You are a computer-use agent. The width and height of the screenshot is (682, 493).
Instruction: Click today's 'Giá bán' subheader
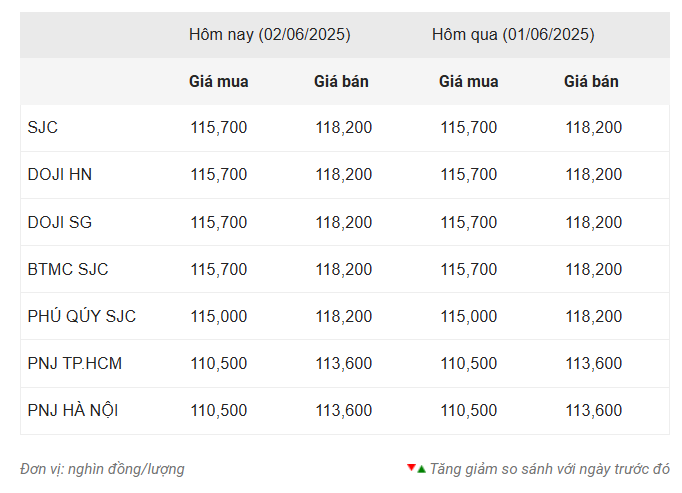[341, 82]
